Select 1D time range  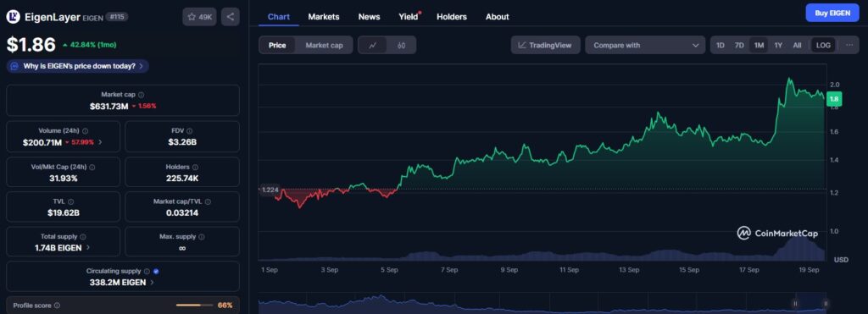721,46
